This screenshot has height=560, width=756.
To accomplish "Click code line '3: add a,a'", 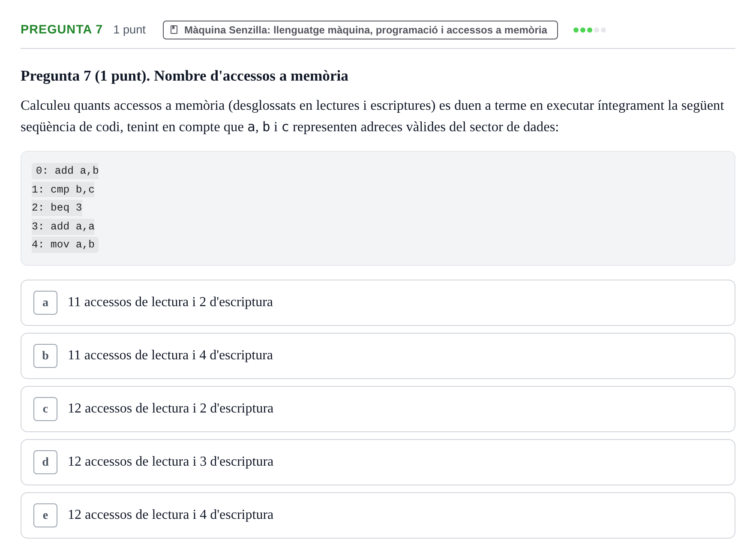I will coord(63,226).
